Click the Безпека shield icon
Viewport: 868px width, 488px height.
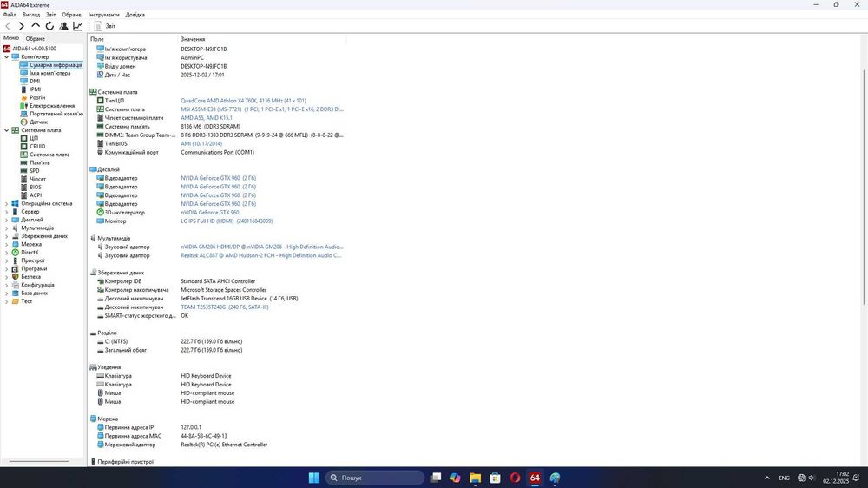click(15, 277)
